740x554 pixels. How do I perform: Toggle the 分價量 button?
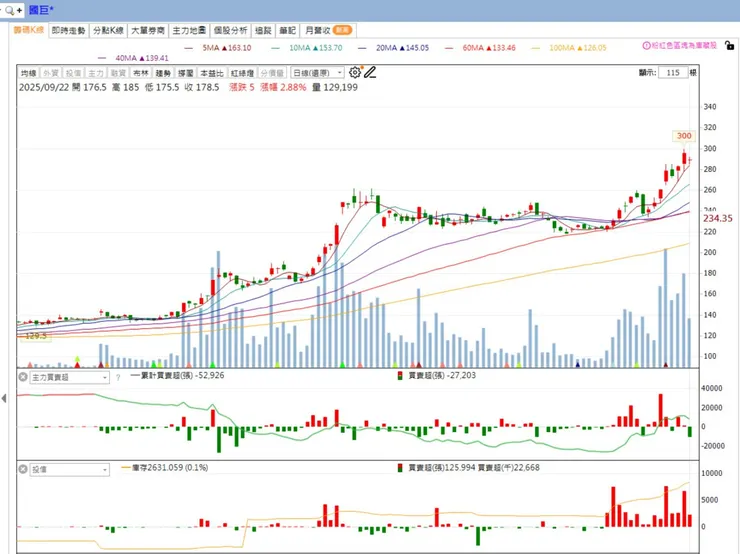pyautogui.click(x=272, y=73)
